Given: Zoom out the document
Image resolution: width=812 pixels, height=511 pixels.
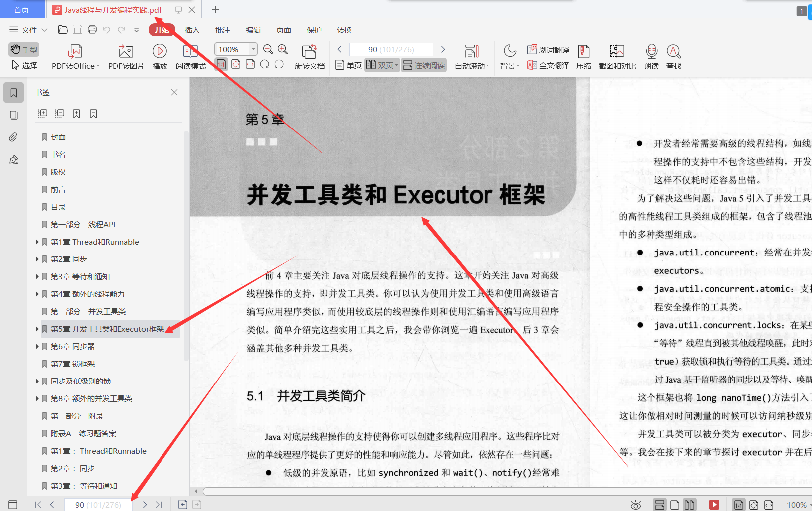Looking at the screenshot, I should 268,49.
